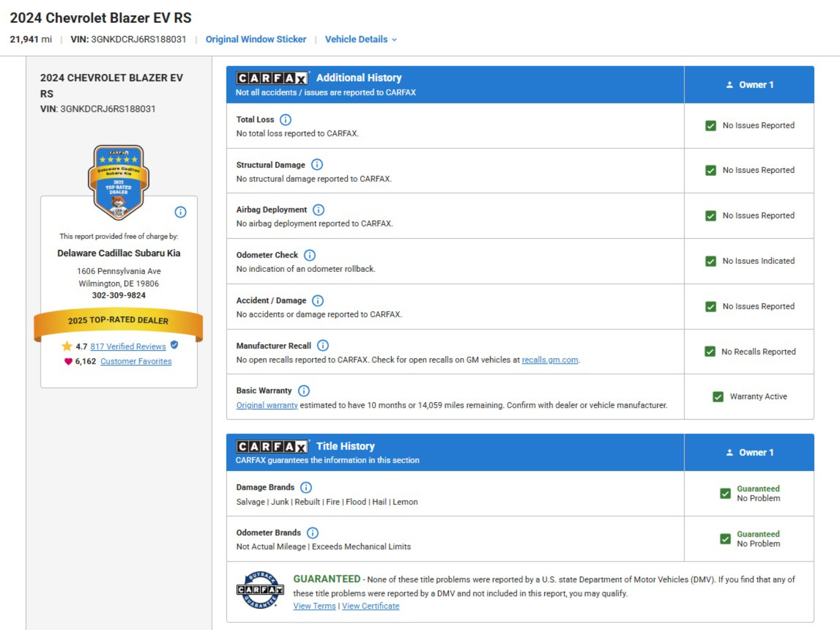Screen dimensions: 840x630
Task: Open Basic Warranty info icon
Action: (304, 391)
